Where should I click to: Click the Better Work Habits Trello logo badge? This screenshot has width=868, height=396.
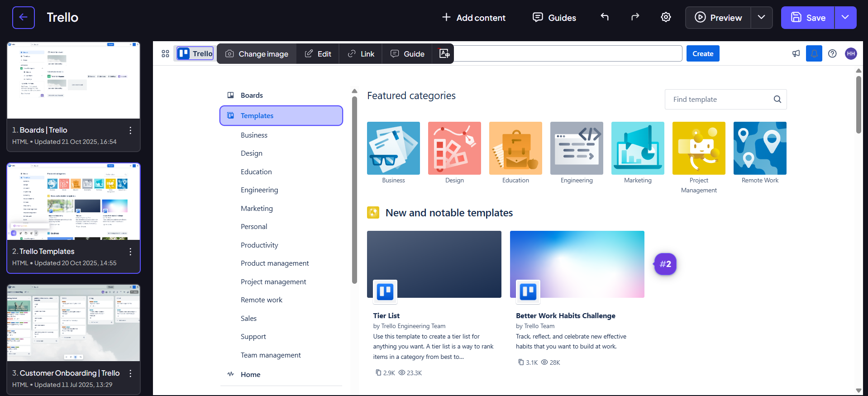coord(528,291)
